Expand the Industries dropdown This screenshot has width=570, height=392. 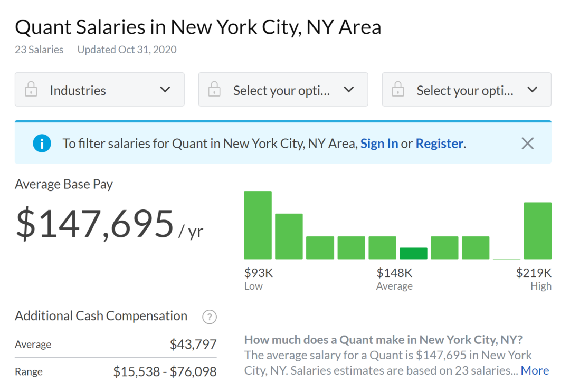pos(99,90)
